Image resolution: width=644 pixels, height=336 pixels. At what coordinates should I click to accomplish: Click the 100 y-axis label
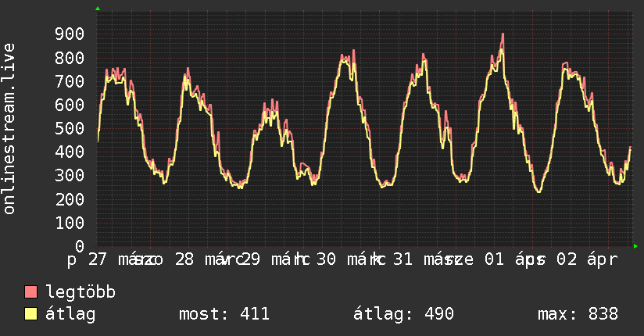[x=70, y=223]
